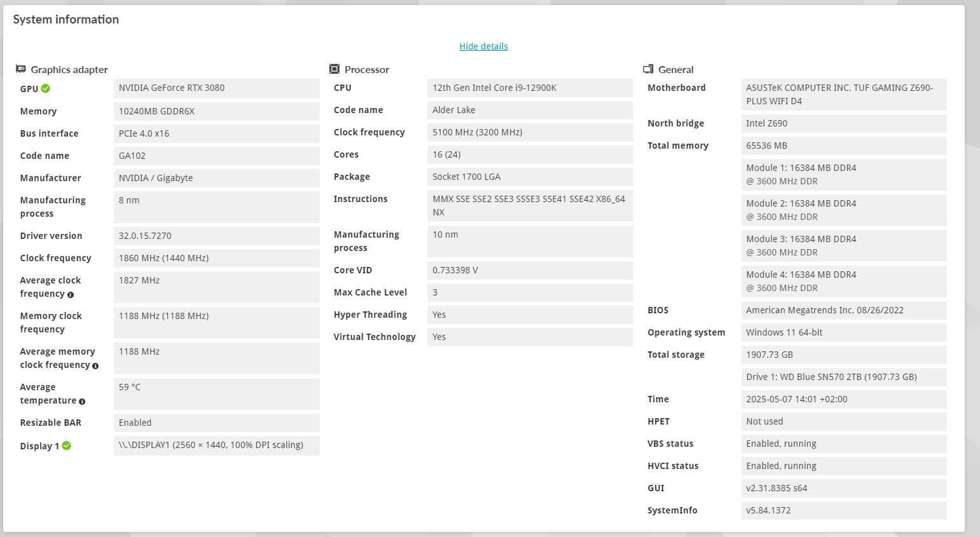Click the HPET Not used value
Viewport: 980px width, 537px height.
844,421
